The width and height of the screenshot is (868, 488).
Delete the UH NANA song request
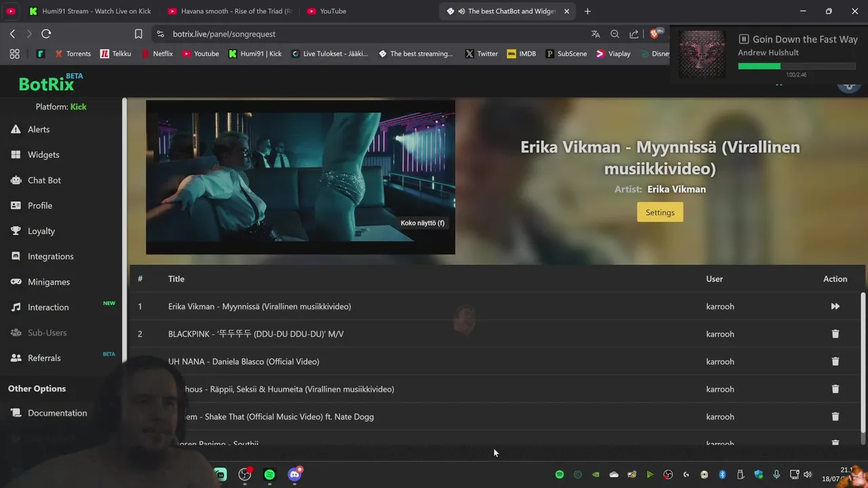[835, 362]
